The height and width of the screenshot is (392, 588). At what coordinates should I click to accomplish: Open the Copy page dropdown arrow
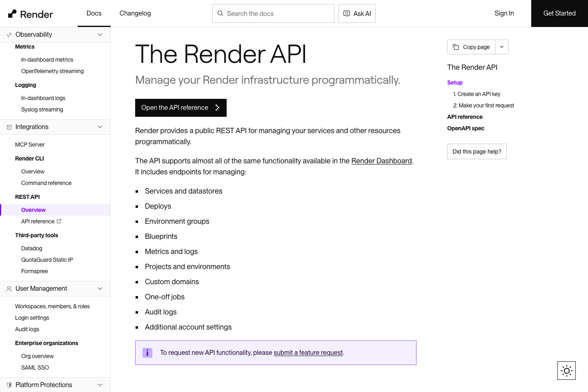[x=501, y=47]
